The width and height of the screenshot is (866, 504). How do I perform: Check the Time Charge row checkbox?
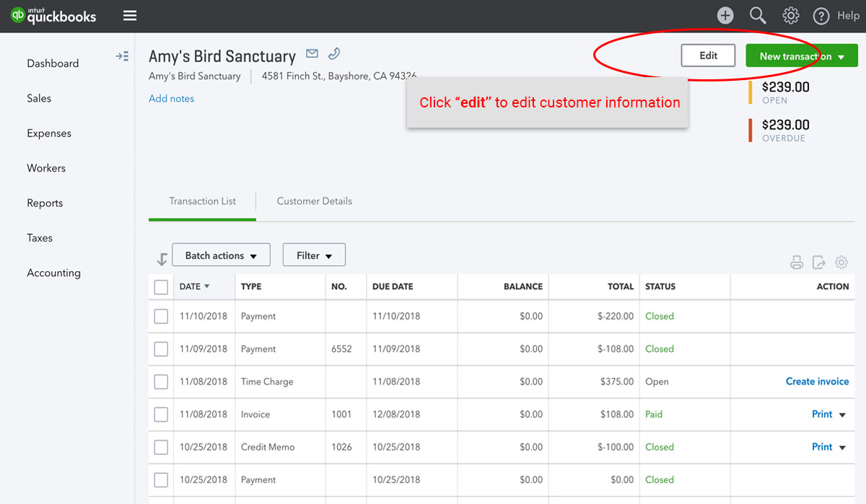coord(161,382)
